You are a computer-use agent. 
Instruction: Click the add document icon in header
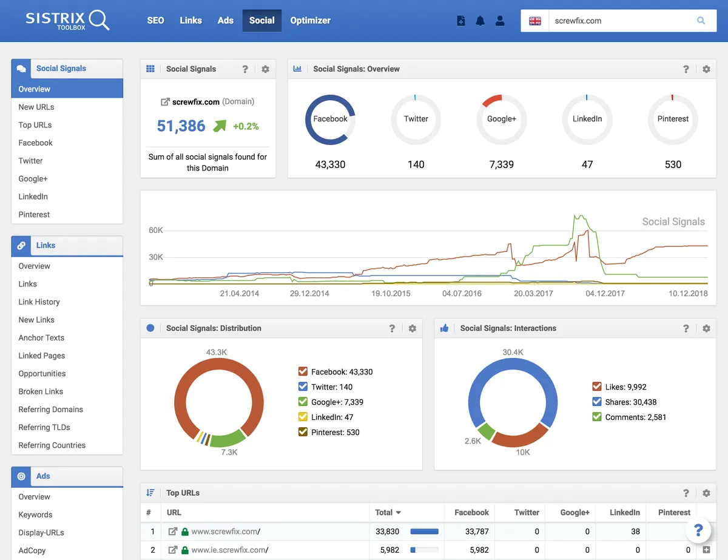point(461,21)
